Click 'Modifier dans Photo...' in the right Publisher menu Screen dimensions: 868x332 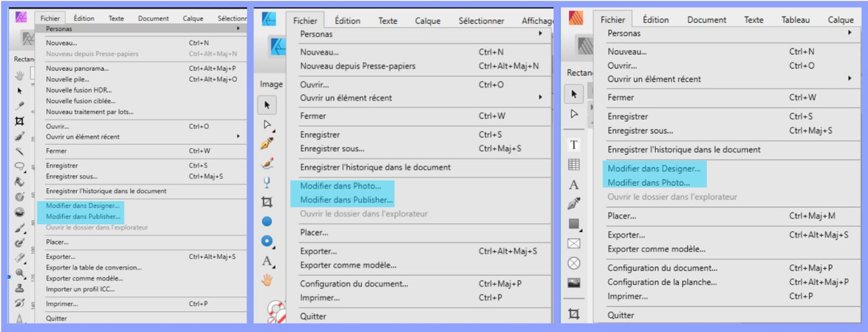648,183
